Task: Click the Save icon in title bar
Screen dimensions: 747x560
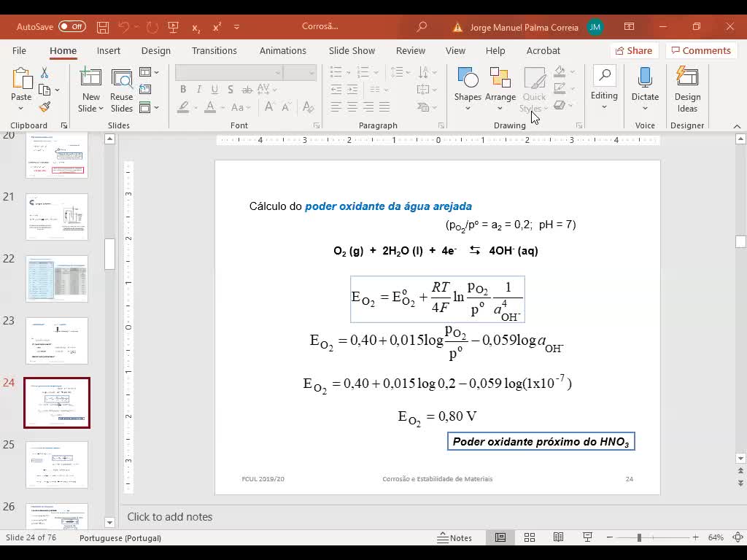Action: [x=103, y=27]
